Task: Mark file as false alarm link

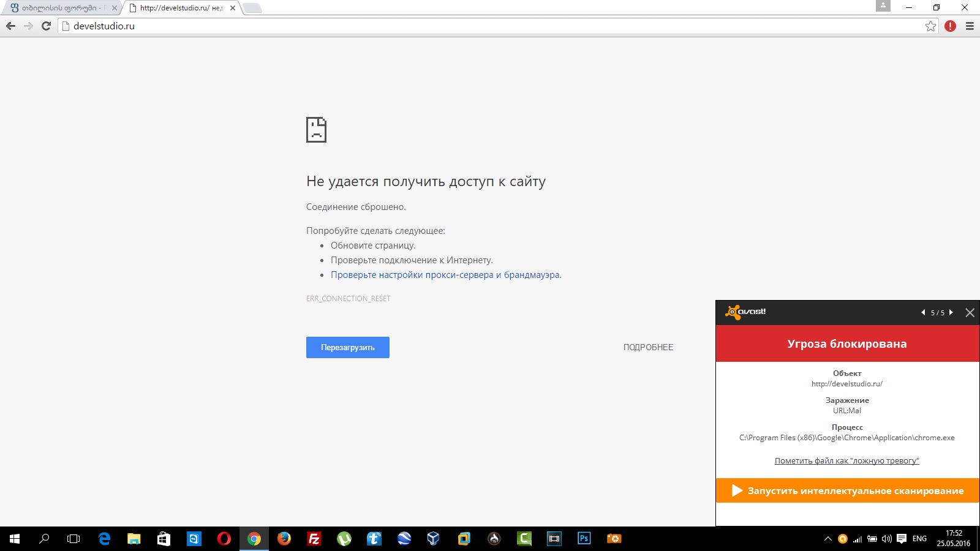Action: [847, 460]
